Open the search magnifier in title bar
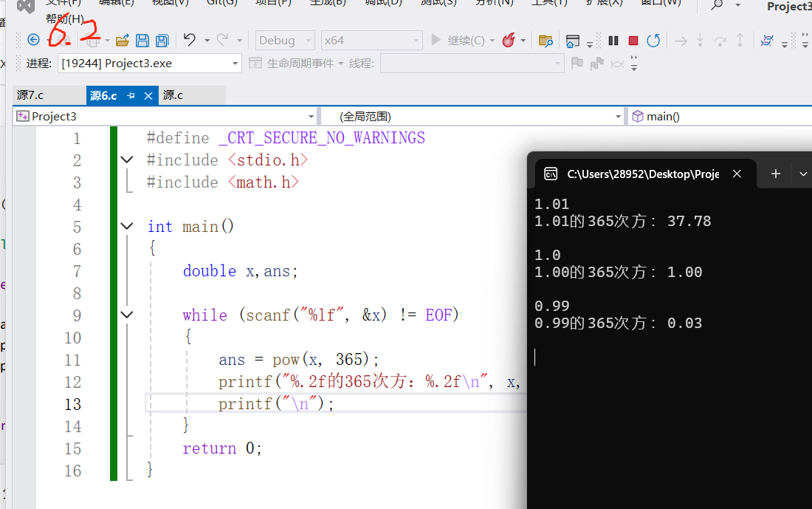This screenshot has height=509, width=812. point(717,5)
